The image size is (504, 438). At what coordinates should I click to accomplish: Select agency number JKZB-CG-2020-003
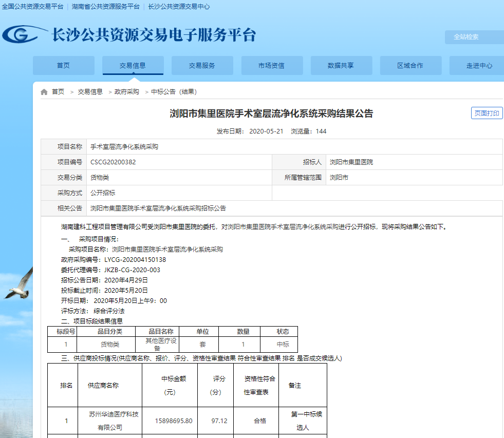point(132,270)
